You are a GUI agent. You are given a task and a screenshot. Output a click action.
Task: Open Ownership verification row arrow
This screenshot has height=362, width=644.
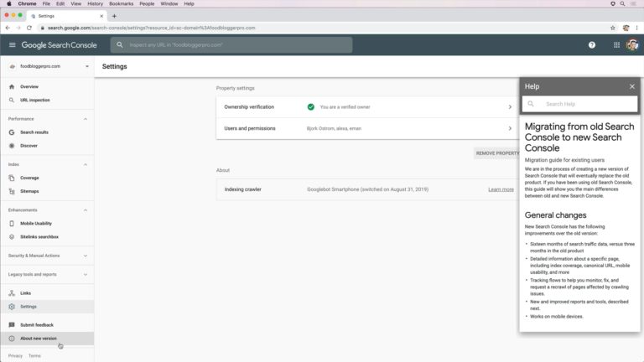pos(510,107)
